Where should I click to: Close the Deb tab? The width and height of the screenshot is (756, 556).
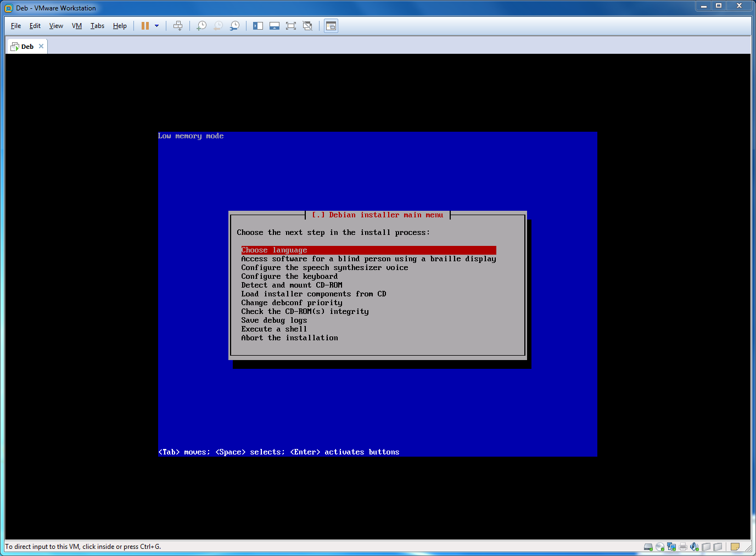41,46
